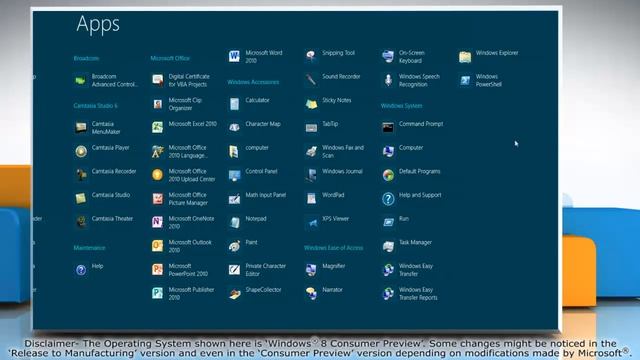
Task: Open On-Screen Keyboard icon
Action: pos(388,57)
